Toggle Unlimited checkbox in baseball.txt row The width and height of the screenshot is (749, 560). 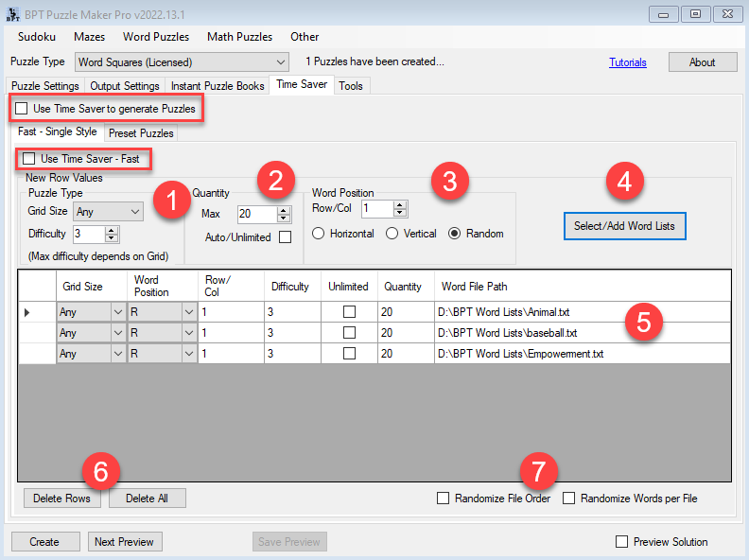349,333
